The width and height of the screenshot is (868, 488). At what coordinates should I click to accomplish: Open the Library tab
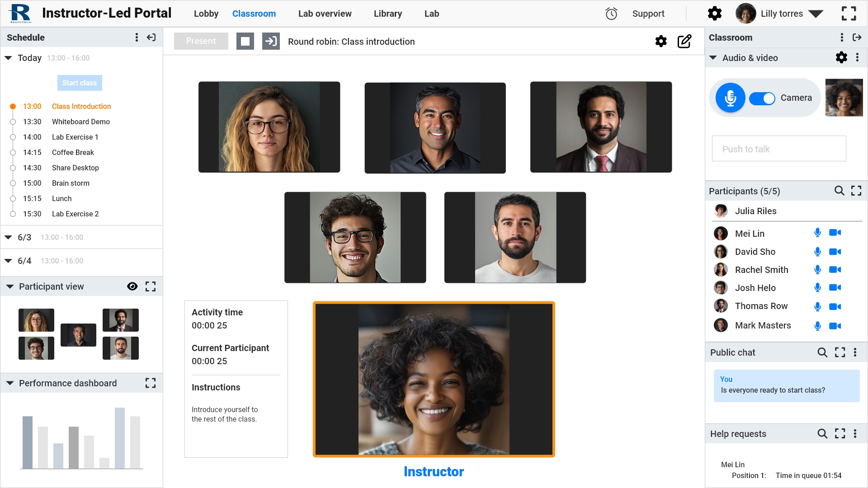pyautogui.click(x=387, y=14)
